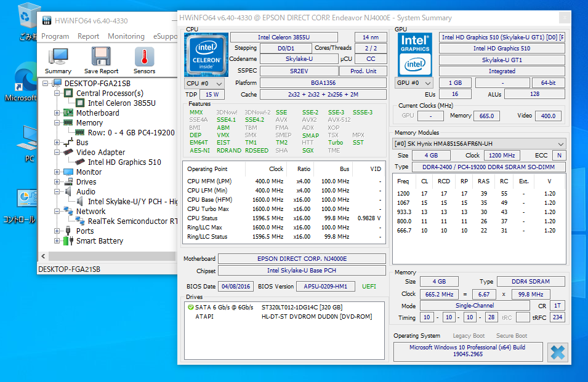Screen dimensions: 588x382
Task: Open the Program menu
Action: [x=55, y=36]
